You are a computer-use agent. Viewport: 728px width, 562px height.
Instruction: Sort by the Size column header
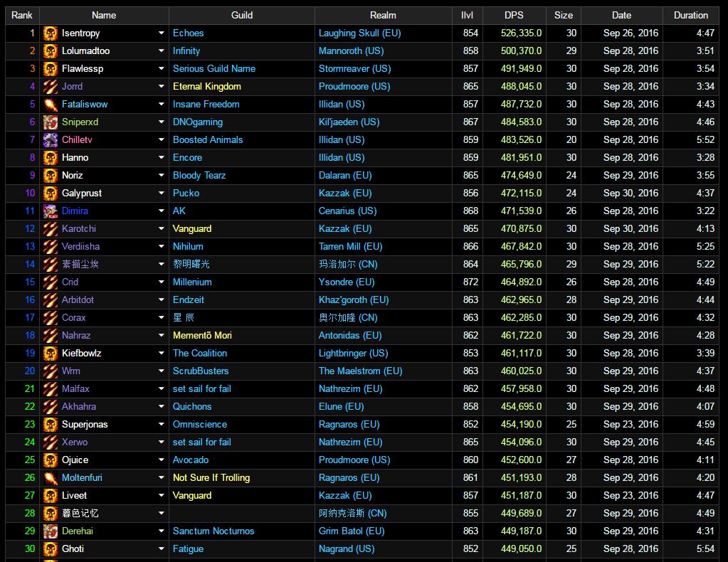tap(564, 16)
